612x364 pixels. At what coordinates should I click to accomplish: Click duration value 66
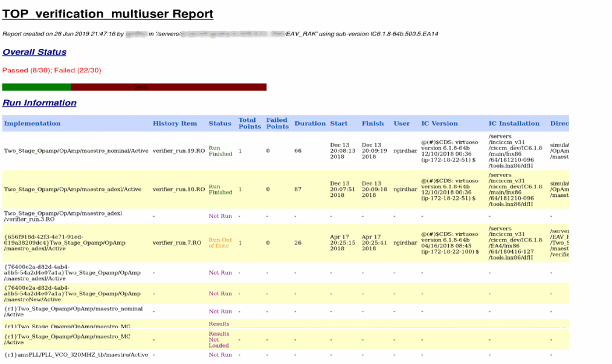click(298, 150)
